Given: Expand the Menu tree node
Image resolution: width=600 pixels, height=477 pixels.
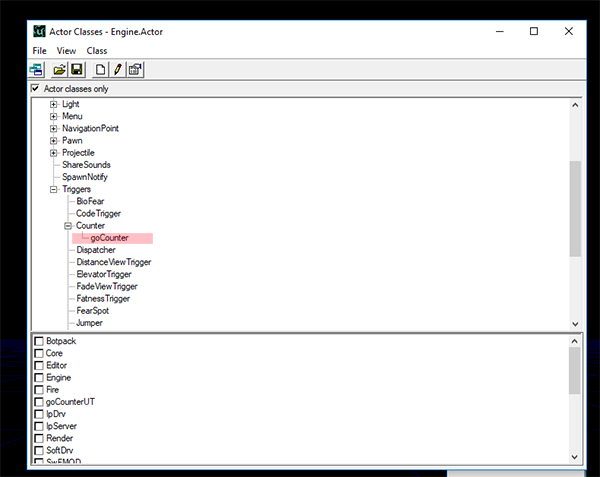Looking at the screenshot, I should 54,116.
